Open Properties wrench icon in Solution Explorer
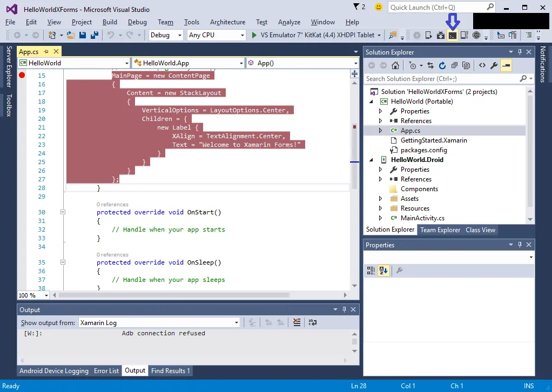This screenshot has width=552, height=392. 494,65
